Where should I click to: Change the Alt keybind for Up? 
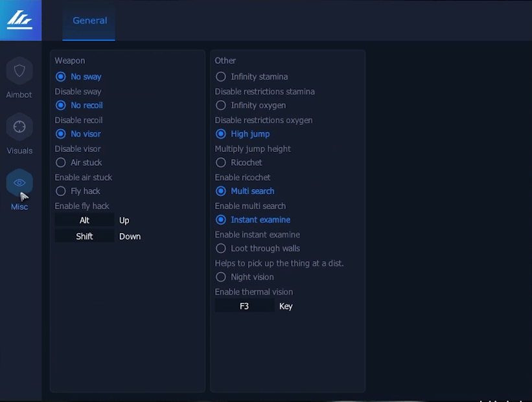pyautogui.click(x=84, y=220)
